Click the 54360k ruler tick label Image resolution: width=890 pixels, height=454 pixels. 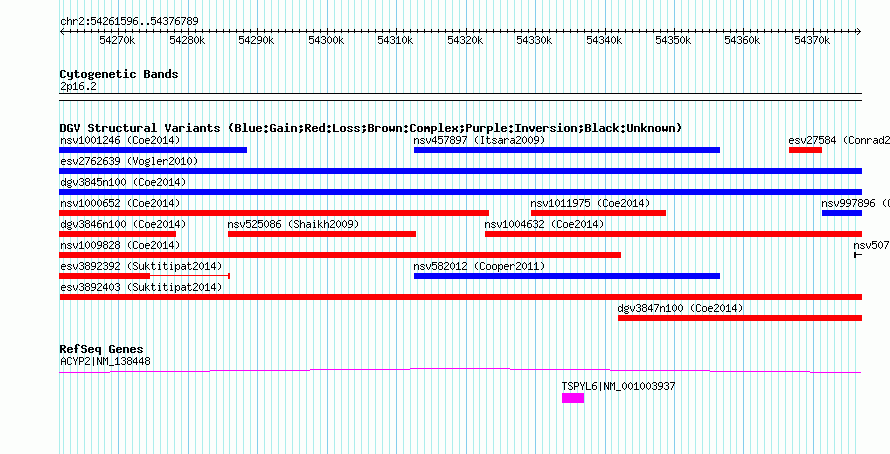pyautogui.click(x=742, y=40)
